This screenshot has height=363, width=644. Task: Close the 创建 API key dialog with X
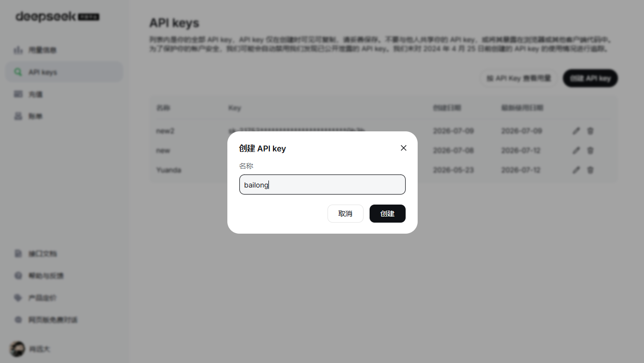[404, 148]
